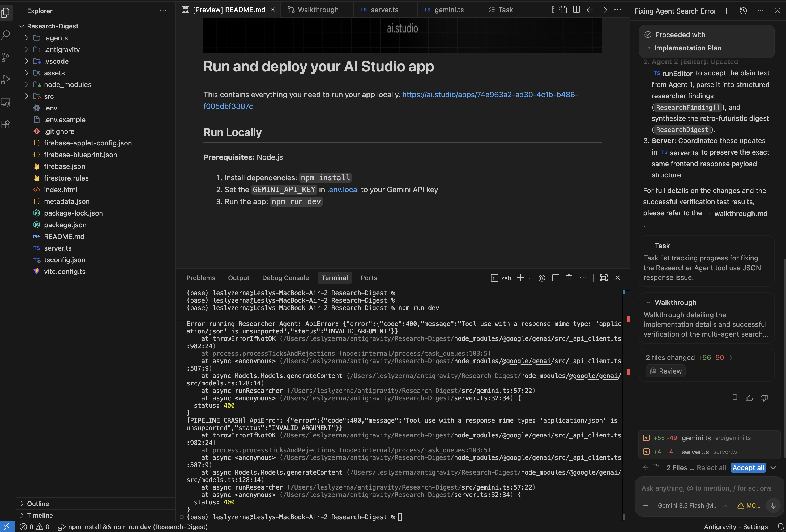Screen dimensions: 786x532
Task: Switch to the gemini.ts editor tab
Action: tap(448, 10)
